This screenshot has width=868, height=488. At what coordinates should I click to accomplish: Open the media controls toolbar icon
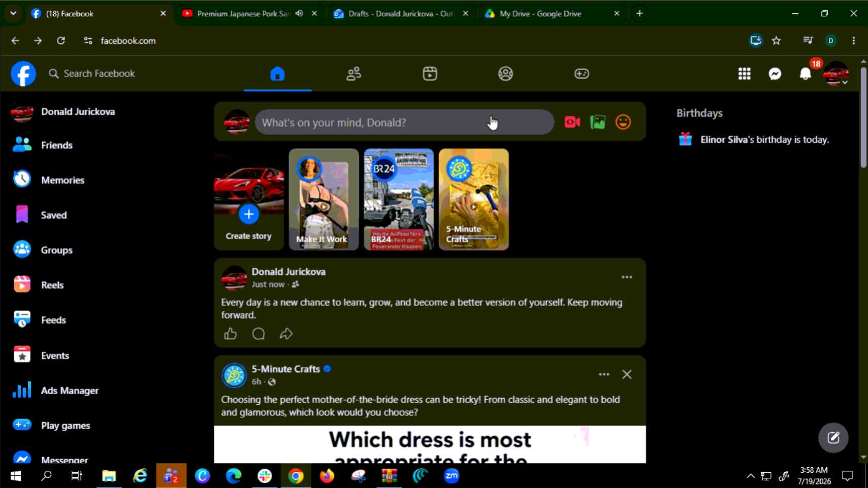pos(808,41)
